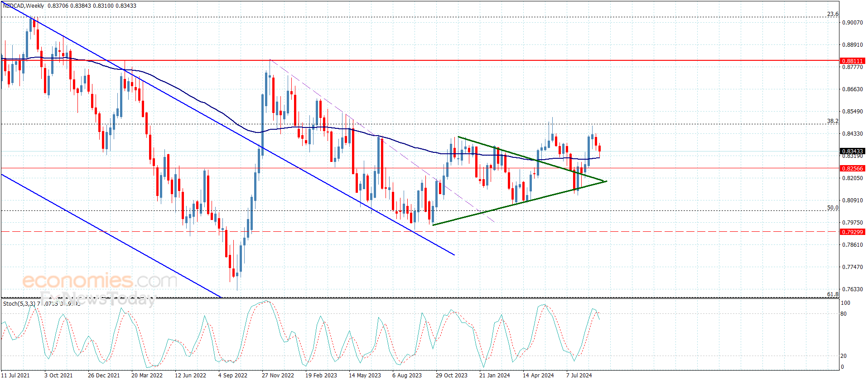Click the stochastic 20 level label
This screenshot has height=381, width=868.
pos(844,356)
